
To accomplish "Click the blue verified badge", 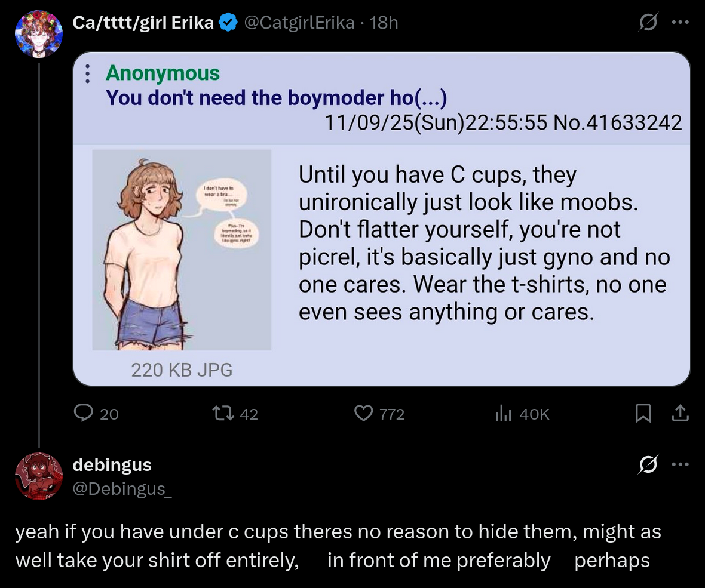I will tap(226, 23).
